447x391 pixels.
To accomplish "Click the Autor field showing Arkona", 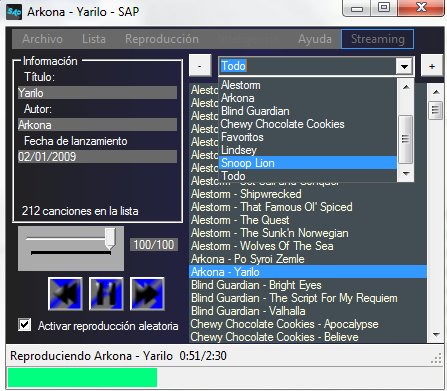I will point(97,125).
